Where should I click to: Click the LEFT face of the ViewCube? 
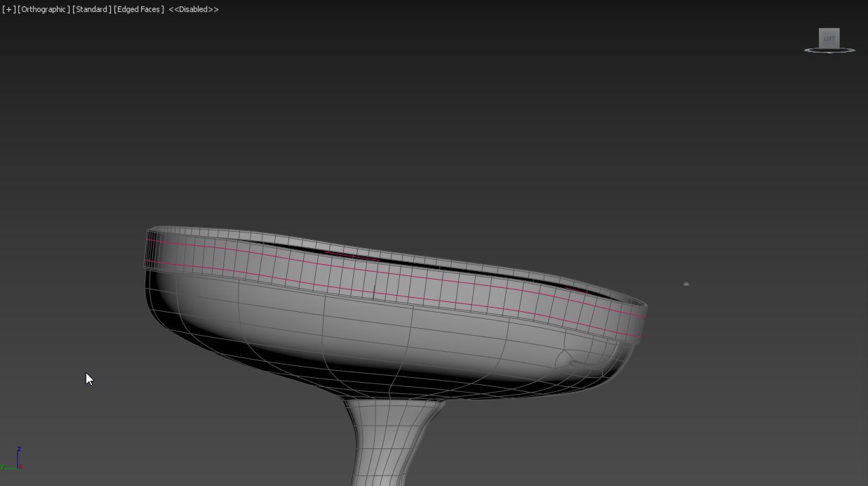point(829,38)
